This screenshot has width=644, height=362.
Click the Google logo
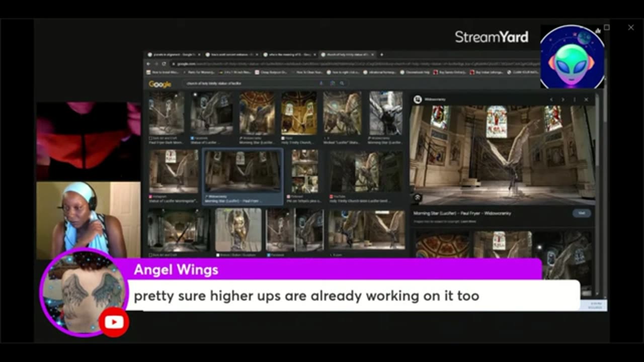pos(159,84)
